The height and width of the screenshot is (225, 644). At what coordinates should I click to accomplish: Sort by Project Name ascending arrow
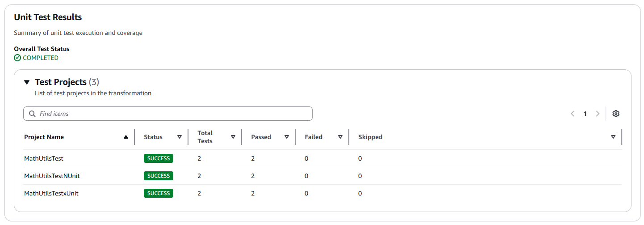coord(126,137)
